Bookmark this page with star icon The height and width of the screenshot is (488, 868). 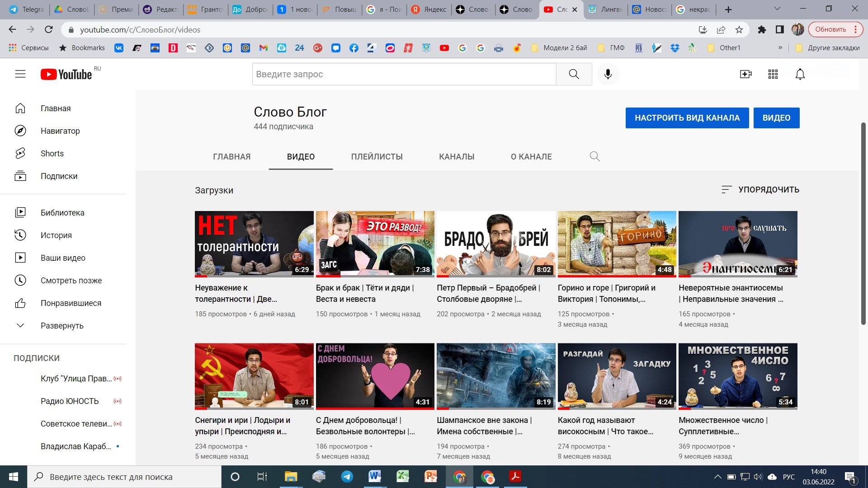tap(739, 30)
